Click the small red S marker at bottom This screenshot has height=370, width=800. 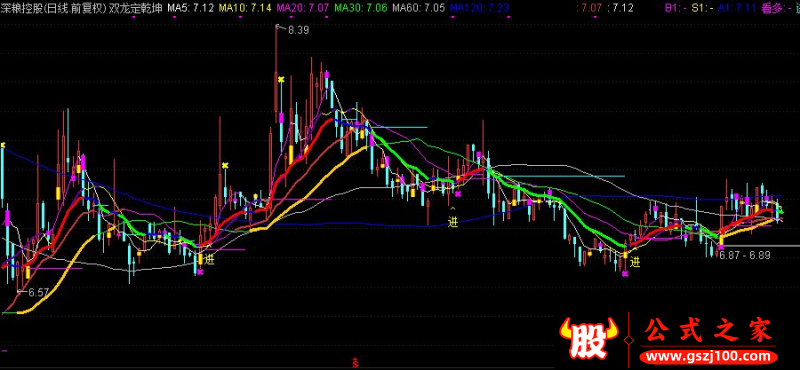pos(355,363)
